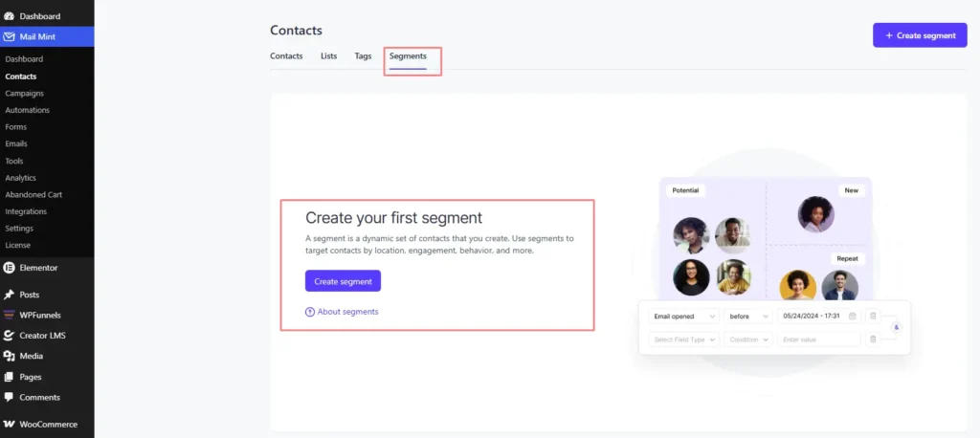This screenshot has width=980, height=438.
Task: Click the top-right Create segment button
Action: 920,35
